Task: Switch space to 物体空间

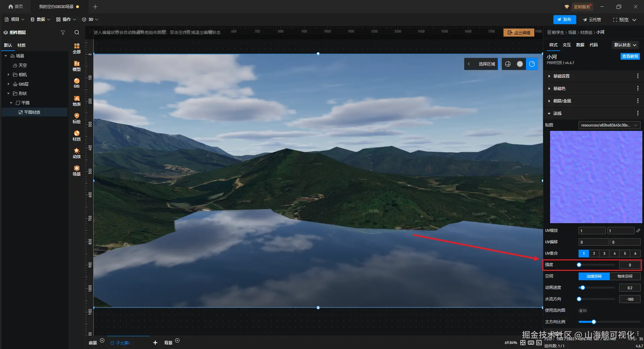Action: tap(625, 276)
